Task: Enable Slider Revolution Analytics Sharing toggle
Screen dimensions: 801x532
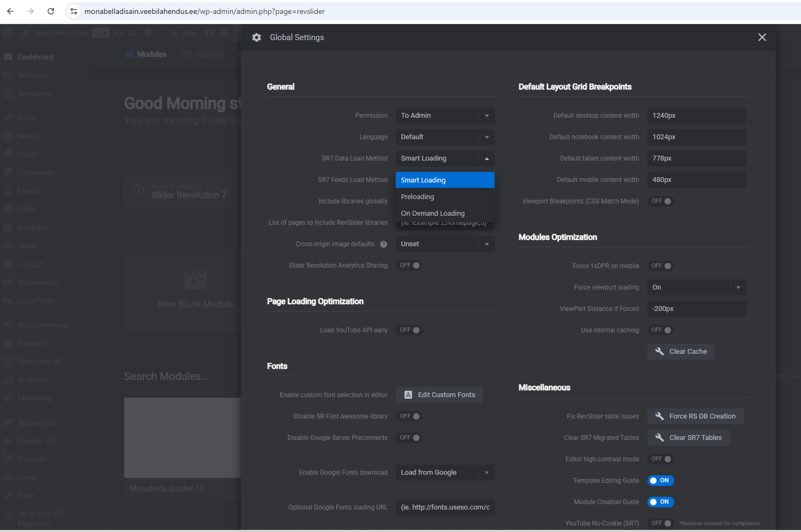Action: (x=410, y=265)
